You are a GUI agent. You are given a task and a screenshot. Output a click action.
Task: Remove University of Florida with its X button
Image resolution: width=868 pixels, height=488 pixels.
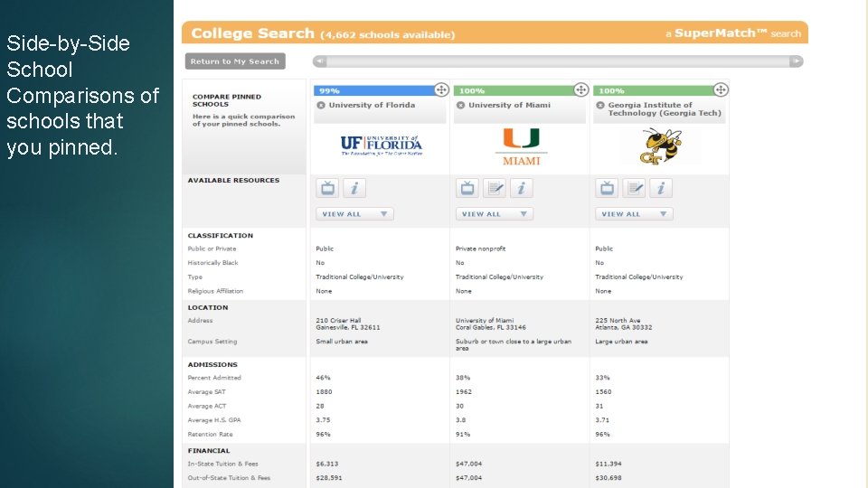(321, 105)
